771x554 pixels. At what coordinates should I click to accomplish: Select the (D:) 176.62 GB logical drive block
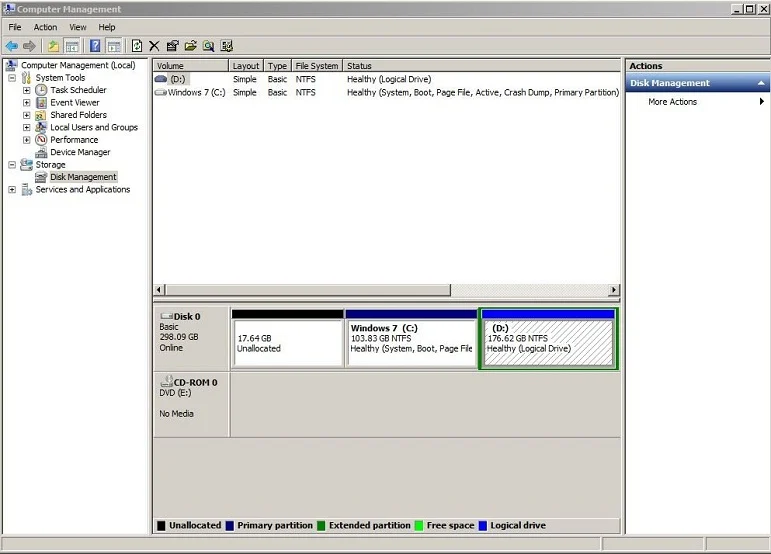[x=548, y=338]
